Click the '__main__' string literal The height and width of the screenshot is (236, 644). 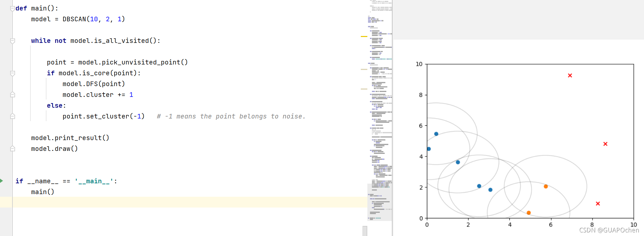coord(94,181)
